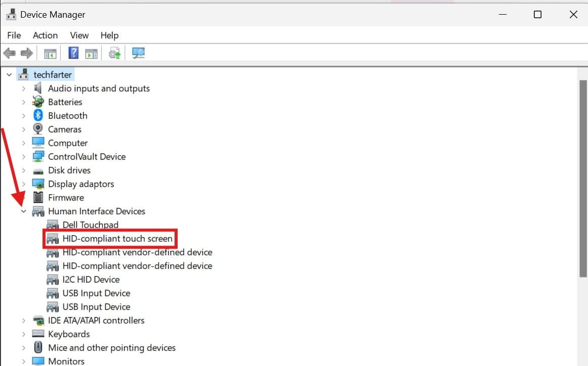Click the vertical scrollbar in device tree
Image resolution: width=588 pixels, height=366 pixels.
click(583, 177)
